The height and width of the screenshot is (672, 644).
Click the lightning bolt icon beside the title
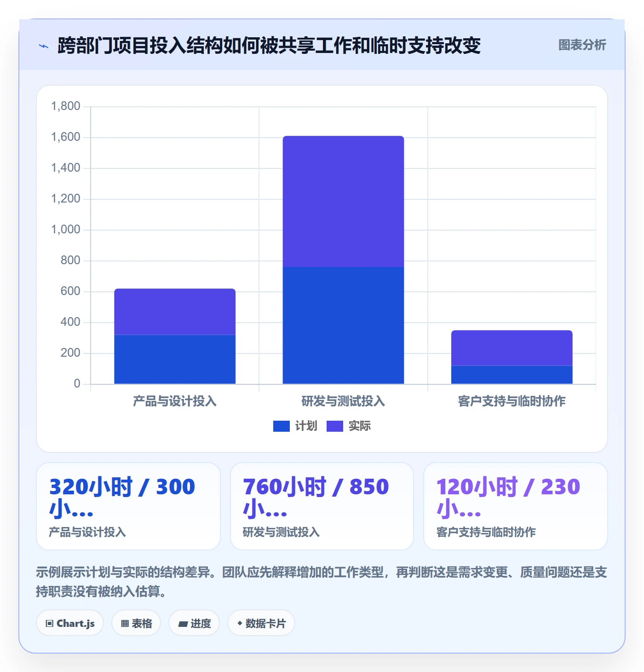tap(44, 46)
